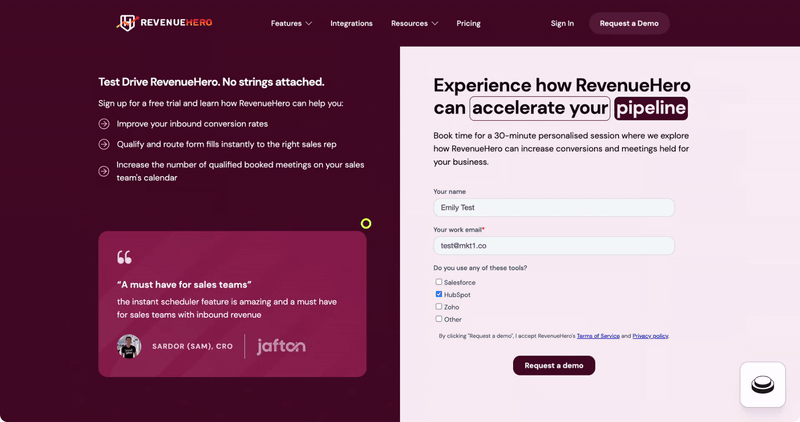The height and width of the screenshot is (422, 800).
Task: Expand the Resources dropdown menu
Action: (x=414, y=23)
